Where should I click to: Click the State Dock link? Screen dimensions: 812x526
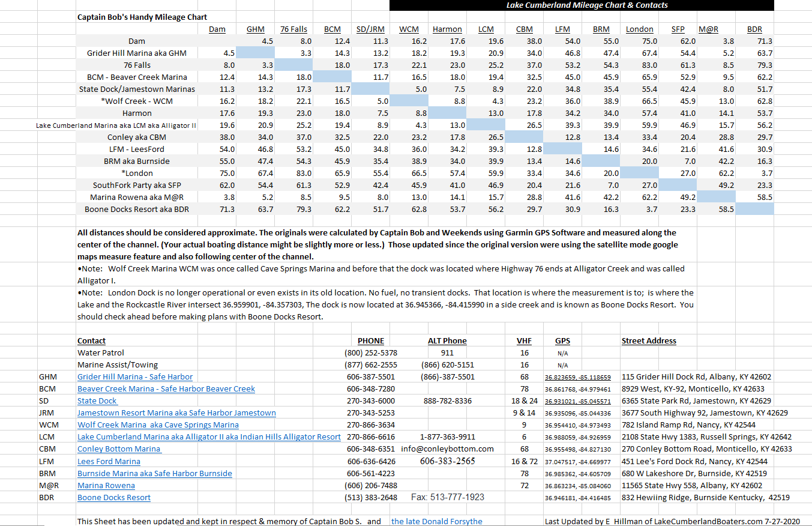[x=97, y=401]
